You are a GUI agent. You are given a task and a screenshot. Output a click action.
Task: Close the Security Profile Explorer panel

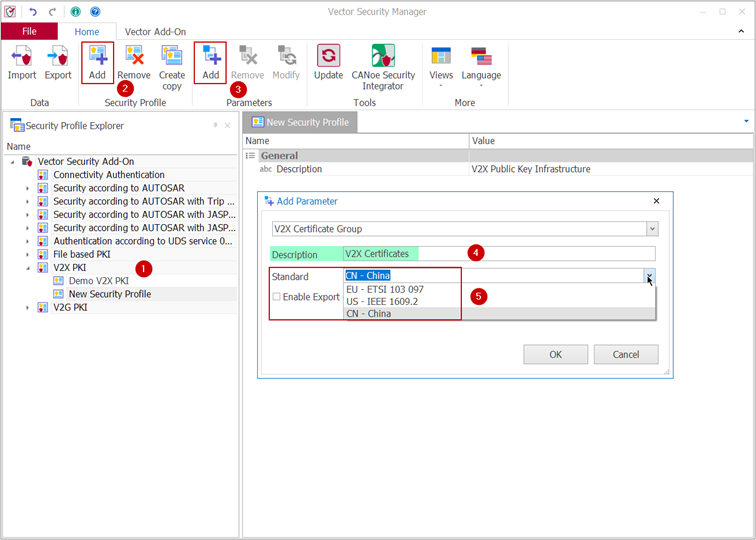(228, 125)
